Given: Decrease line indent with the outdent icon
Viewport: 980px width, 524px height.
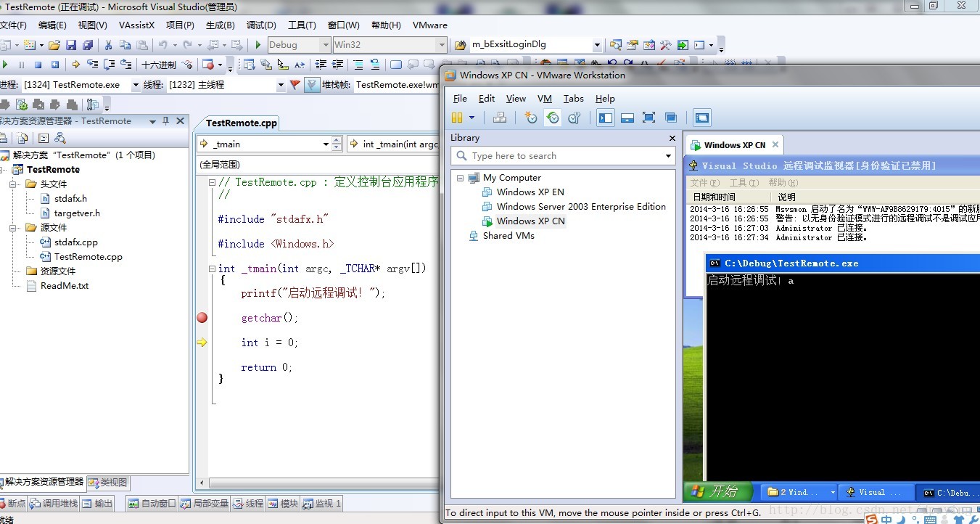Looking at the screenshot, I should (x=321, y=65).
